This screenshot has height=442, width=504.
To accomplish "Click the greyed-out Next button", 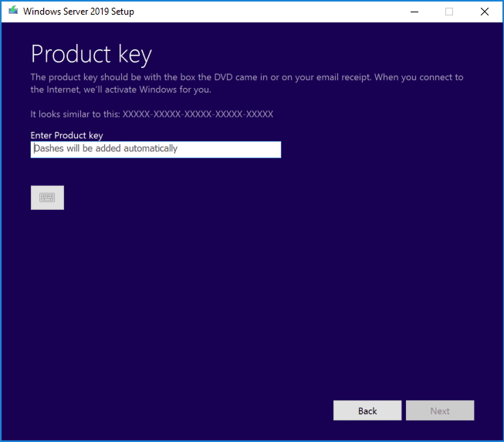I will 440,410.
